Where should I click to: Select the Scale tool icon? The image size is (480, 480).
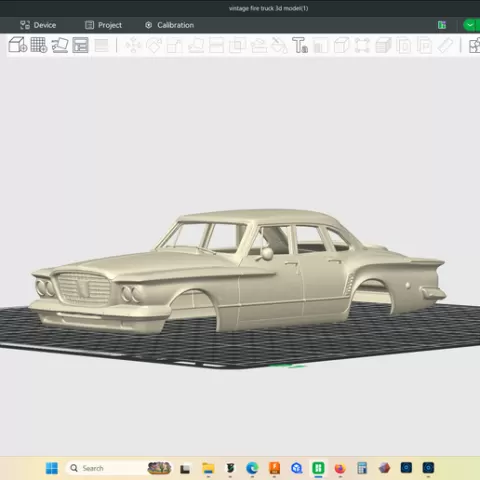[x=175, y=46]
